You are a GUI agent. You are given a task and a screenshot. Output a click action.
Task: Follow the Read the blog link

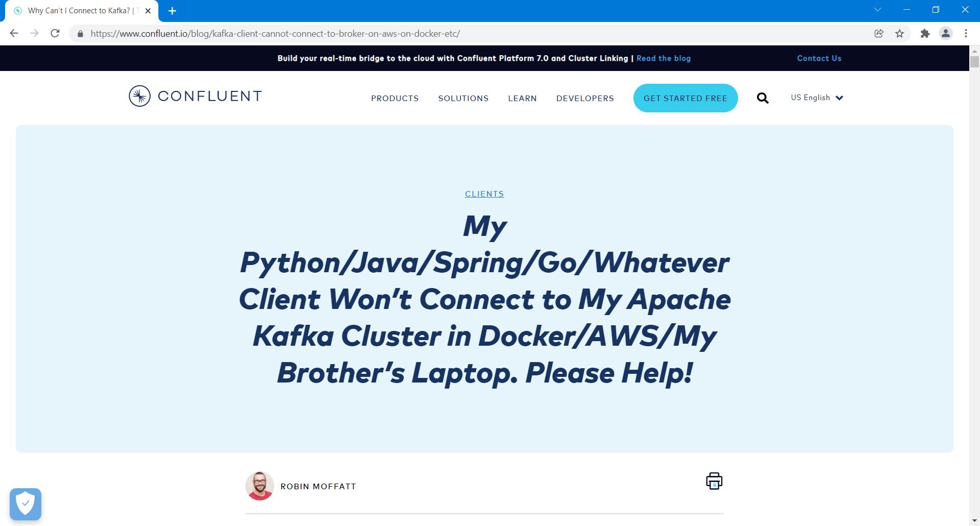663,58
